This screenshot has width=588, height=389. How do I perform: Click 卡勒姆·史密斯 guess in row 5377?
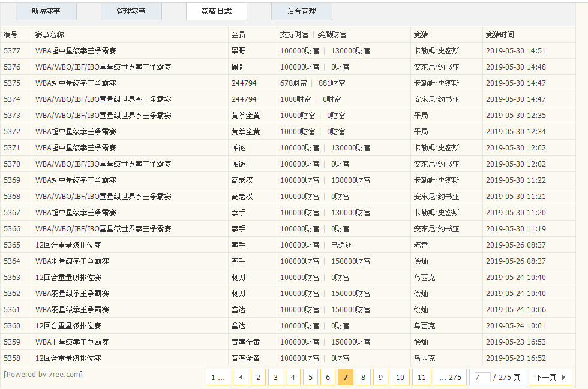pyautogui.click(x=437, y=50)
